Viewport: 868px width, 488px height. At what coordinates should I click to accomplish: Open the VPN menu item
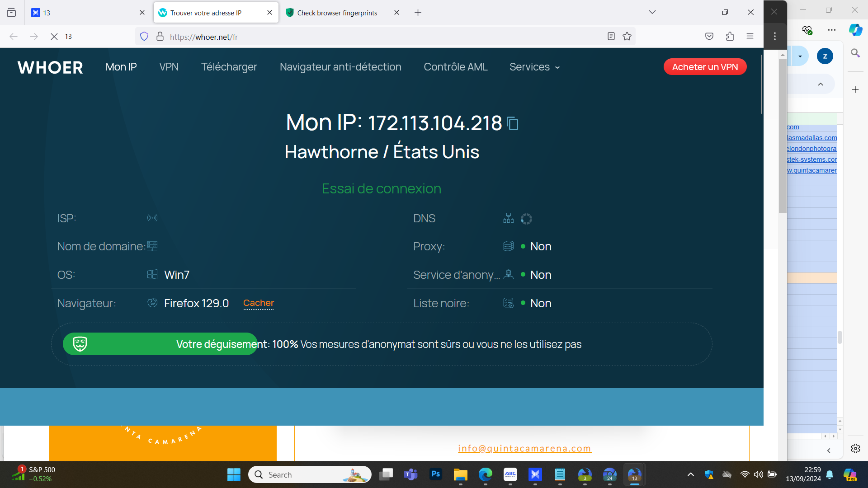tap(169, 67)
